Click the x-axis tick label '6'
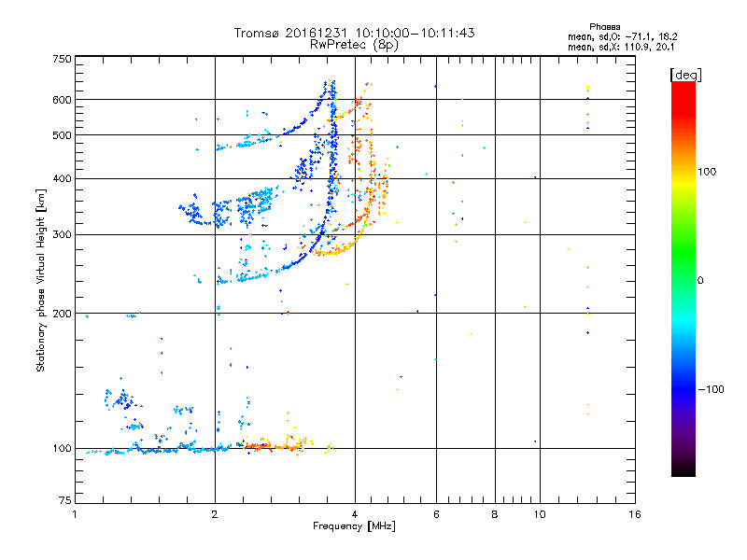The width and height of the screenshot is (747, 560). (436, 514)
